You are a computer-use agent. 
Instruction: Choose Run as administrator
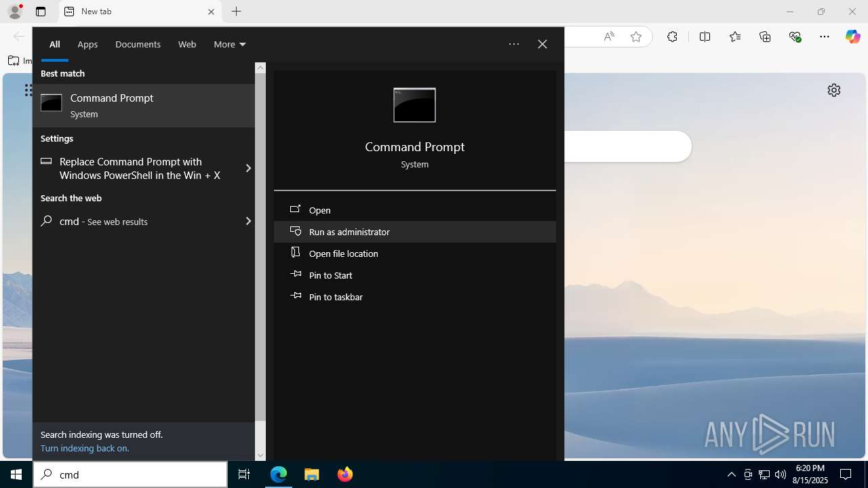[415, 232]
